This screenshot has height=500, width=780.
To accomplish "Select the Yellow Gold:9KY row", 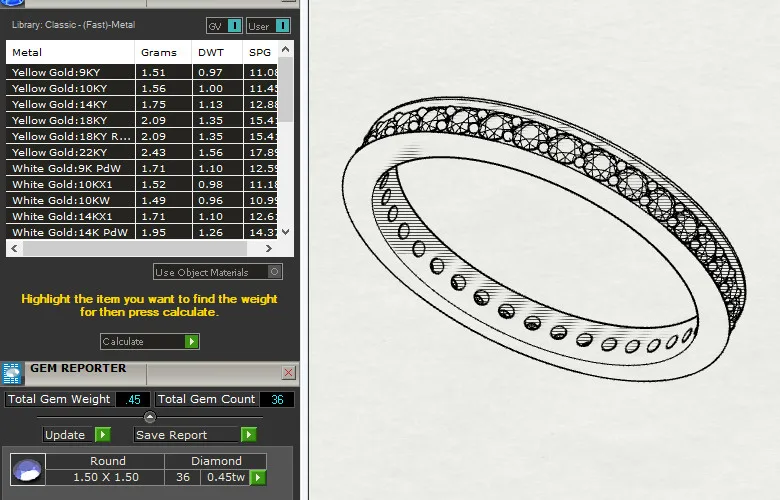I will 141,72.
